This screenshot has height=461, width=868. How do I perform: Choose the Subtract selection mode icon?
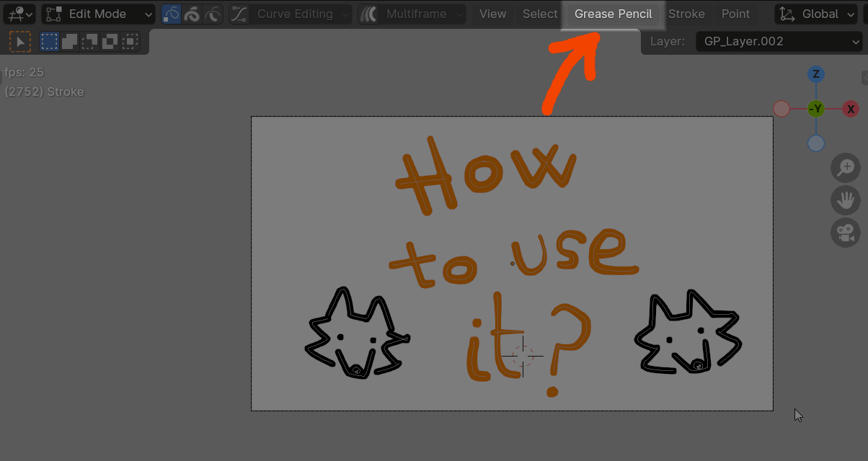89,42
